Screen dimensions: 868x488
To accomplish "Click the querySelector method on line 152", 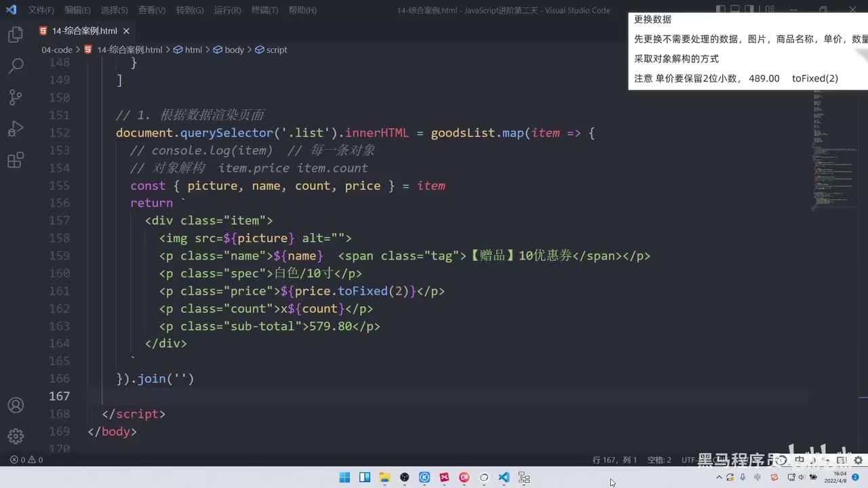I will coord(226,133).
